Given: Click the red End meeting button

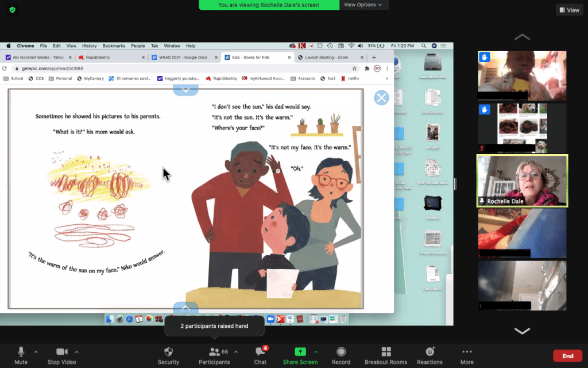Looking at the screenshot, I should tap(567, 356).
